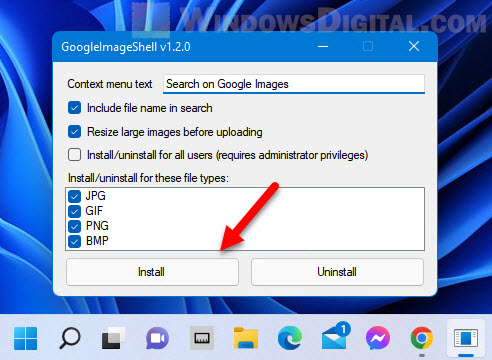The width and height of the screenshot is (492, 360).
Task: Click the Uninstall button
Action: 337,272
